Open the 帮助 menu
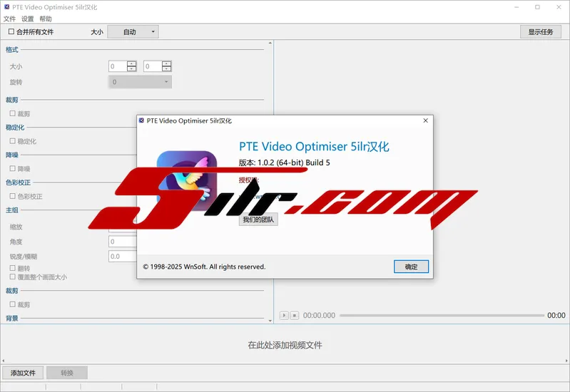570x392 pixels. point(46,19)
